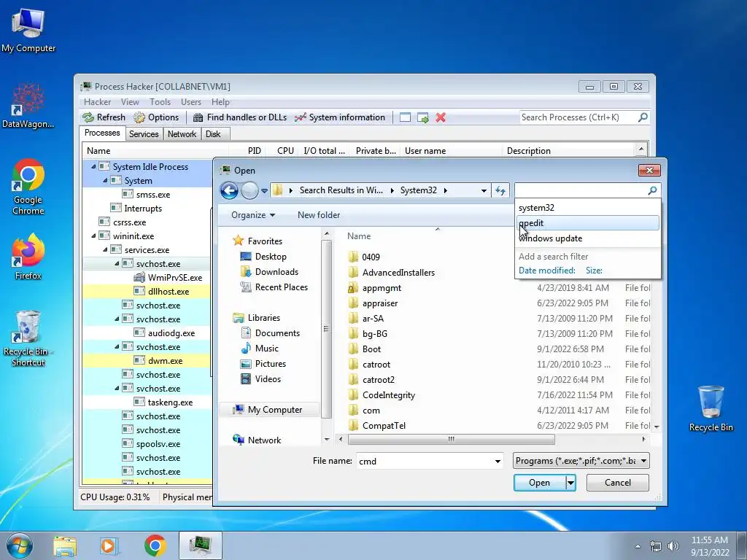Image resolution: width=747 pixels, height=560 pixels.
Task: Collapse the services.exe tree node
Action: (x=105, y=249)
